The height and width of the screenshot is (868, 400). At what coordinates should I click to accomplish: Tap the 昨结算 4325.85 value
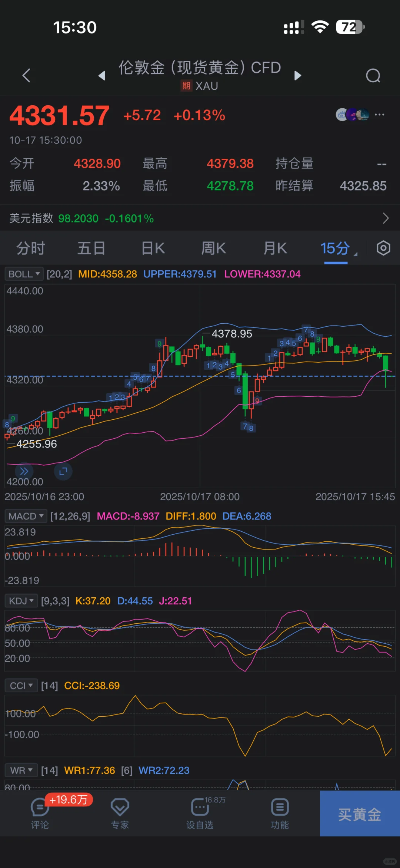tap(363, 186)
